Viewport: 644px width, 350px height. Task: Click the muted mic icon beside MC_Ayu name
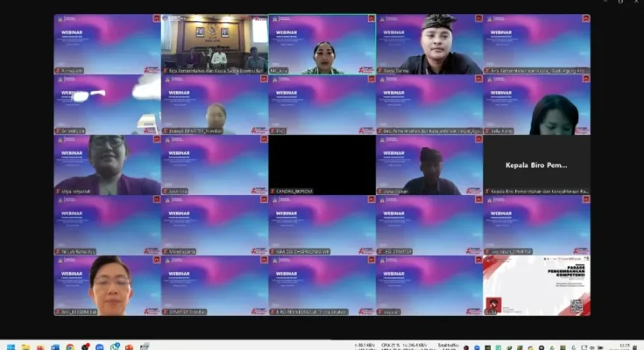click(x=272, y=70)
